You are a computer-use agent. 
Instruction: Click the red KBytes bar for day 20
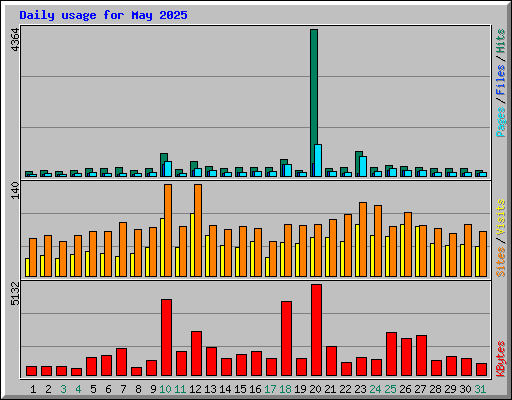click(x=316, y=330)
